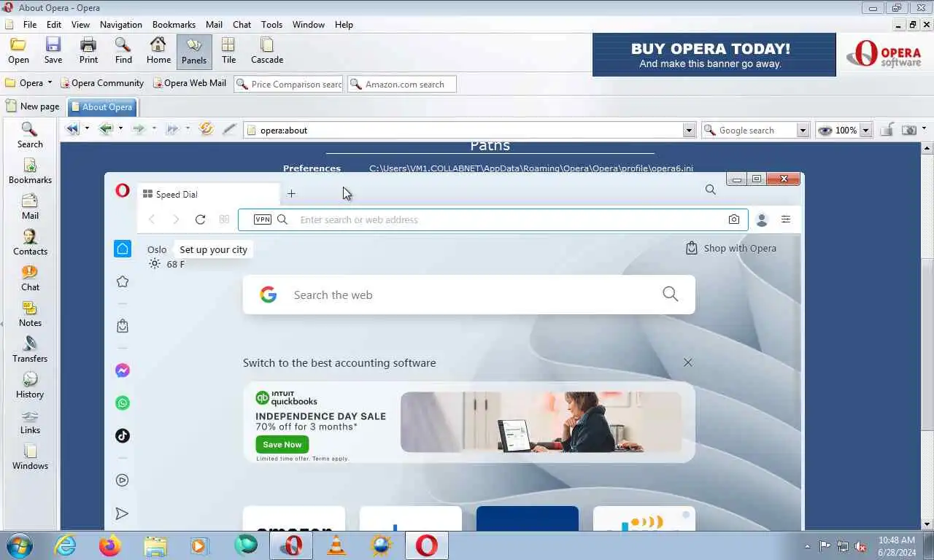Image resolution: width=934 pixels, height=560 pixels.
Task: Open the Chat panel
Action: [x=30, y=279]
